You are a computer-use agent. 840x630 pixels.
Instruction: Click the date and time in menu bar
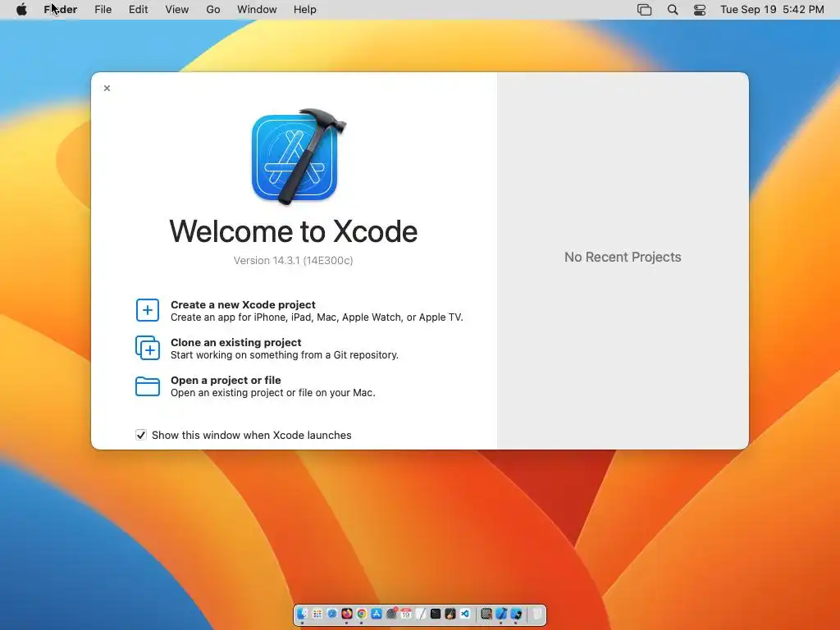(x=772, y=10)
